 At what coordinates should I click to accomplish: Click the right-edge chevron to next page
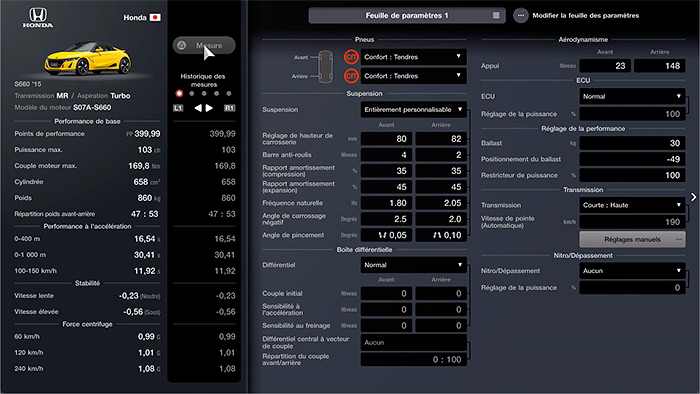coord(693,197)
